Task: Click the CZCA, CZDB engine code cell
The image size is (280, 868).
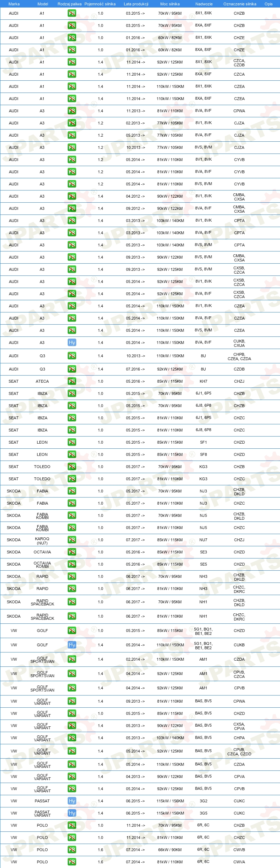Action: click(239, 63)
